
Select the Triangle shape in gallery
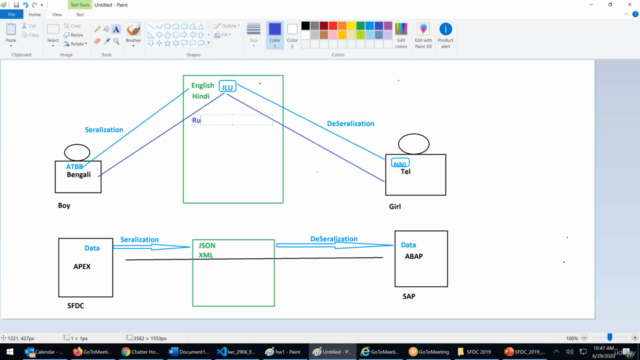coord(201,27)
